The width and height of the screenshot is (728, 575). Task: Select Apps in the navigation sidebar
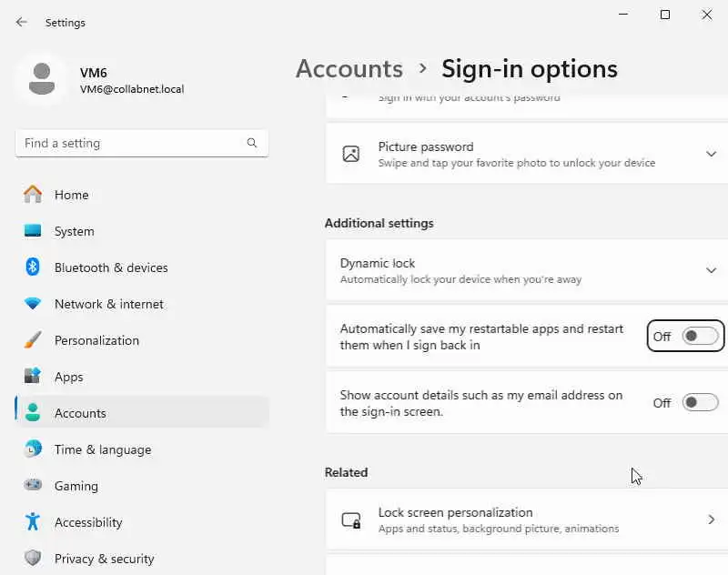click(68, 377)
